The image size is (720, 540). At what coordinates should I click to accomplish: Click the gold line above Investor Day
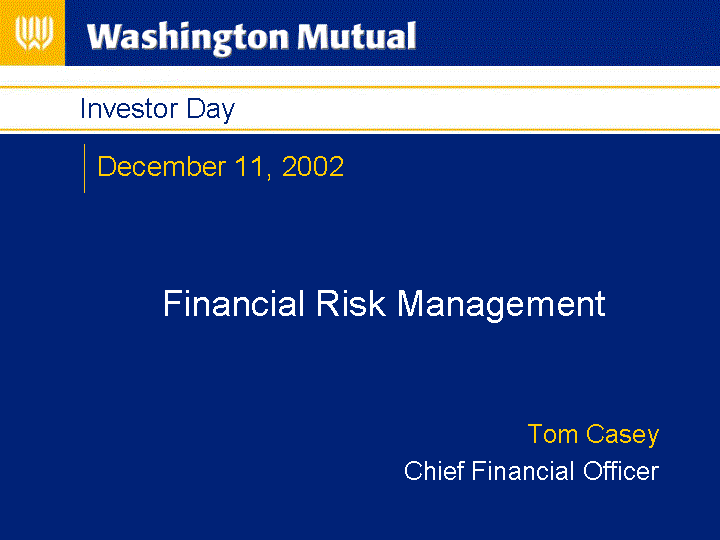coord(360,86)
